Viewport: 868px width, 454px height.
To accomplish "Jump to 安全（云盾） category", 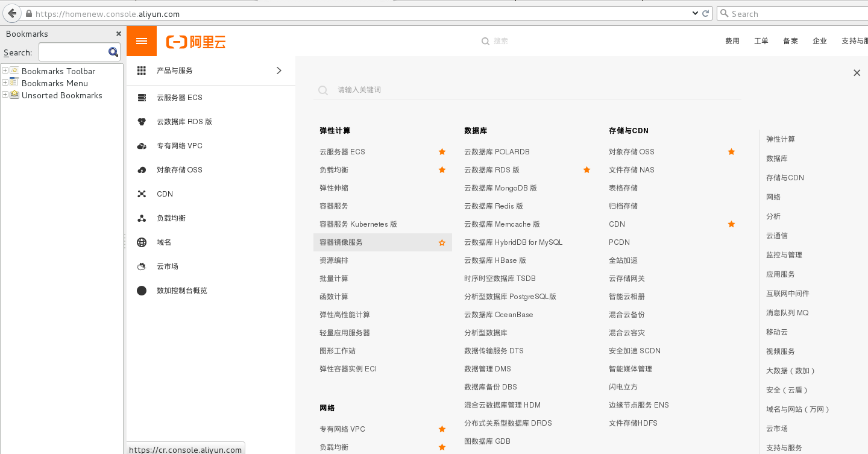I will pos(788,390).
